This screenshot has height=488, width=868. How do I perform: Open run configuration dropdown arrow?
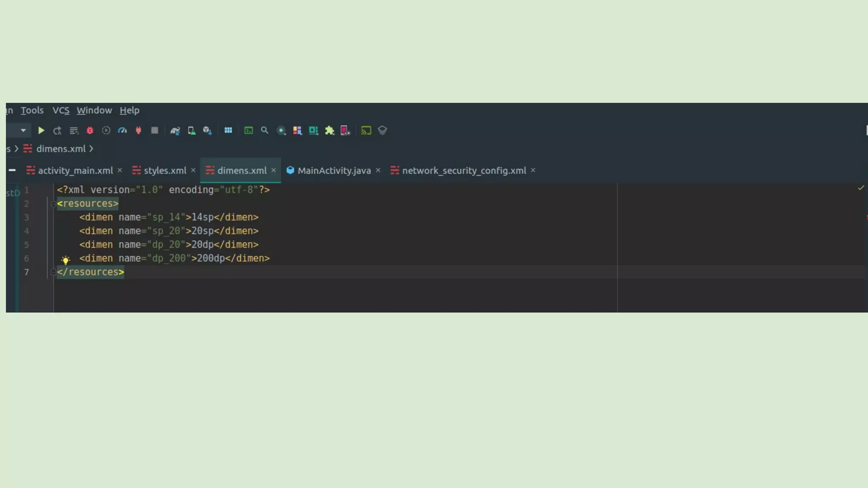23,130
